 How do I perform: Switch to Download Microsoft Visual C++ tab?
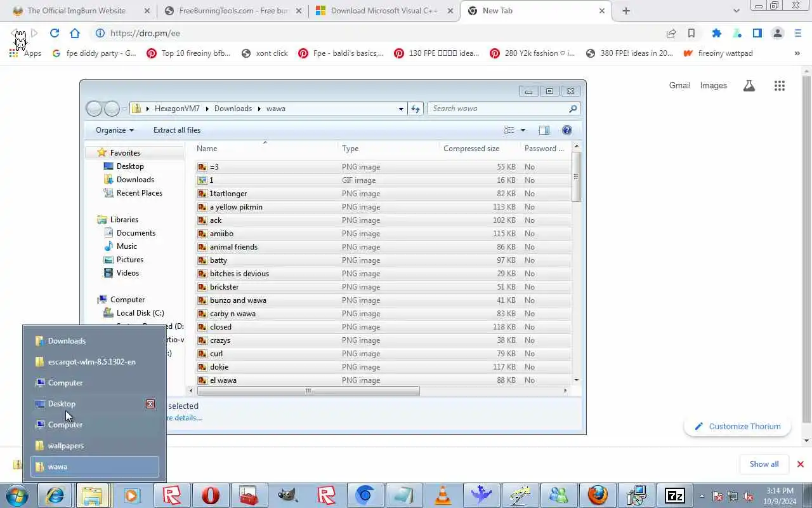pyautogui.click(x=384, y=11)
